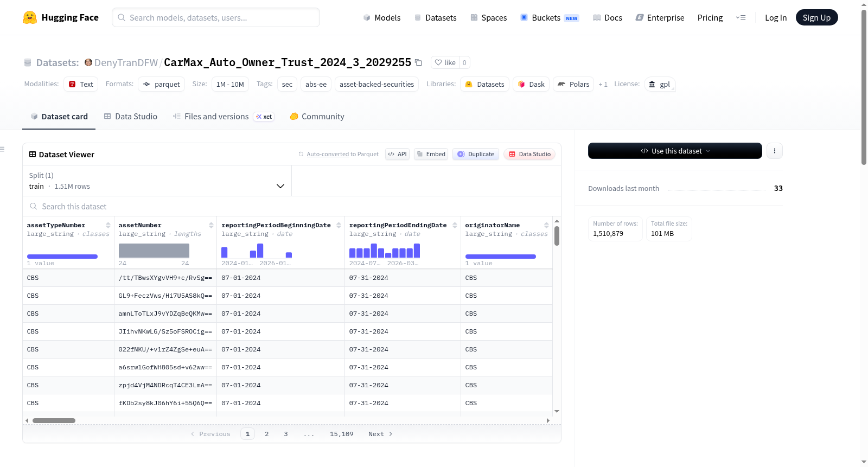Open the Use this dataset dropdown
Image resolution: width=868 pixels, height=467 pixels.
click(675, 151)
